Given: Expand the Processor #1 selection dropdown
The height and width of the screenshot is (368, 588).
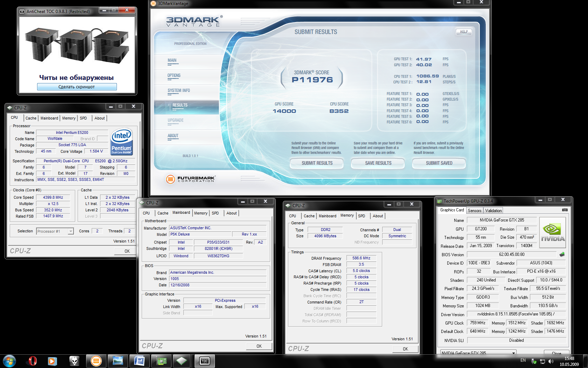Looking at the screenshot, I should 71,231.
